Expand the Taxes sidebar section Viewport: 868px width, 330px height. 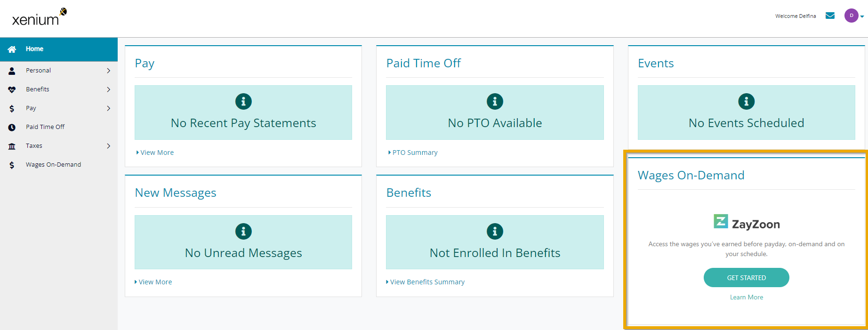[108, 145]
